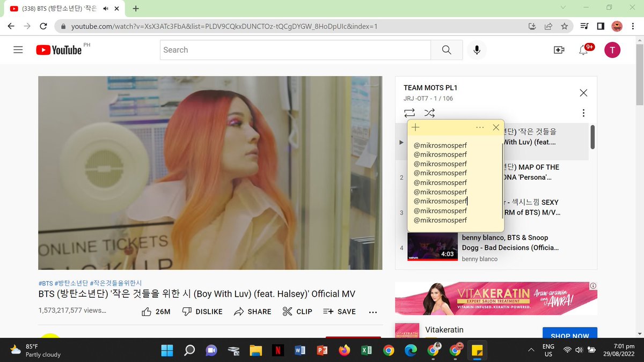Open the sticky note ellipsis menu

point(480,128)
